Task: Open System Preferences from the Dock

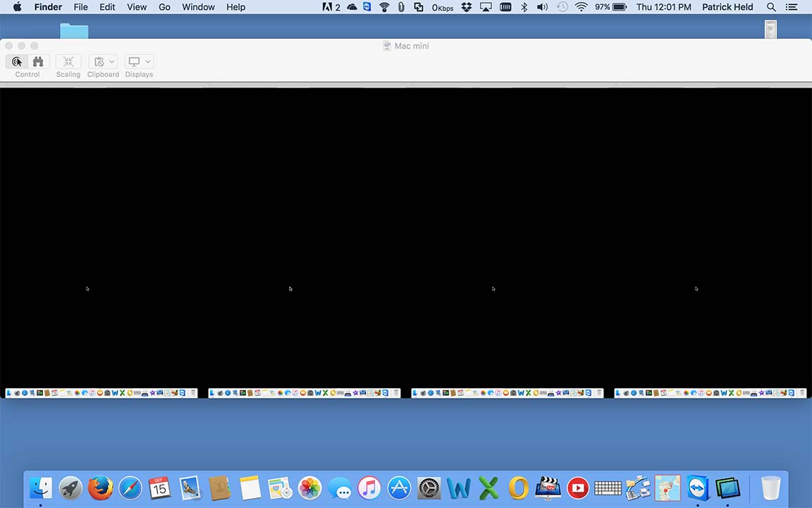Action: pyautogui.click(x=429, y=488)
